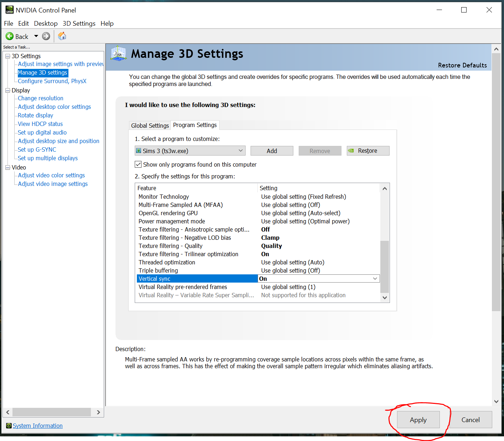Click the Add program button

272,151
